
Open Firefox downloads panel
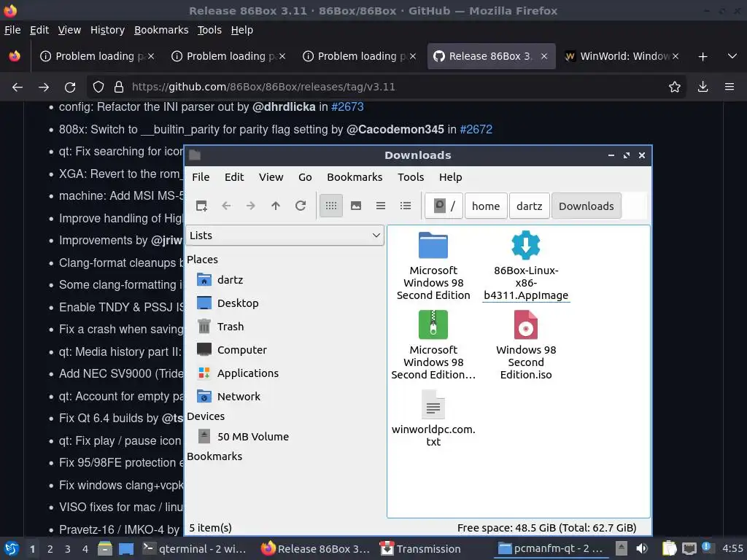click(703, 87)
